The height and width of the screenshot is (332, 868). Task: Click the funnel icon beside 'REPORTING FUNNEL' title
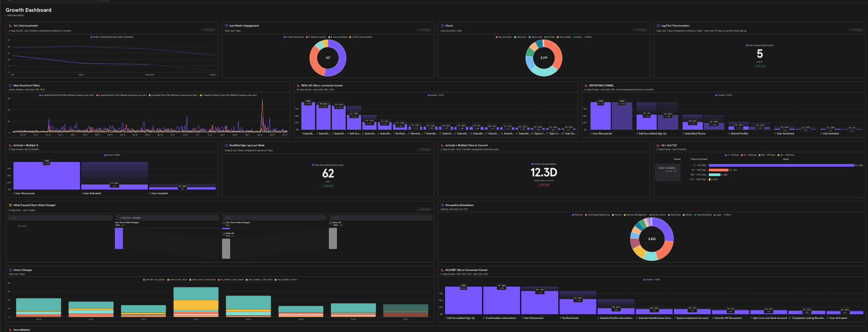click(586, 86)
